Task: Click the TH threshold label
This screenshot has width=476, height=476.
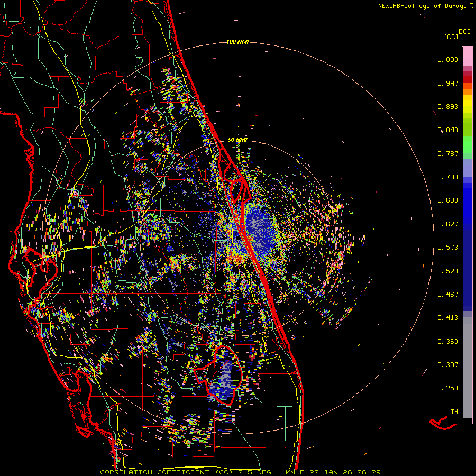Action: [454, 411]
